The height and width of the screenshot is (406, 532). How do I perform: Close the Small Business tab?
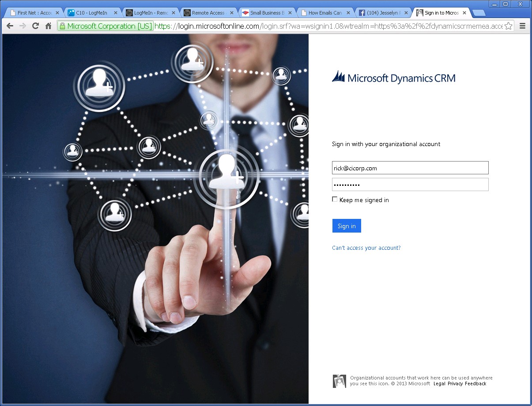tap(290, 13)
